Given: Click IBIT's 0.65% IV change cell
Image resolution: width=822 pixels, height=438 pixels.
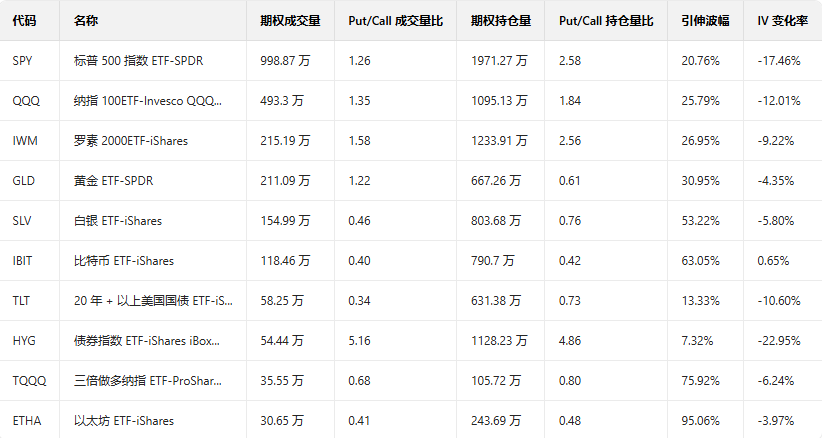Looking at the screenshot, I should point(776,261).
